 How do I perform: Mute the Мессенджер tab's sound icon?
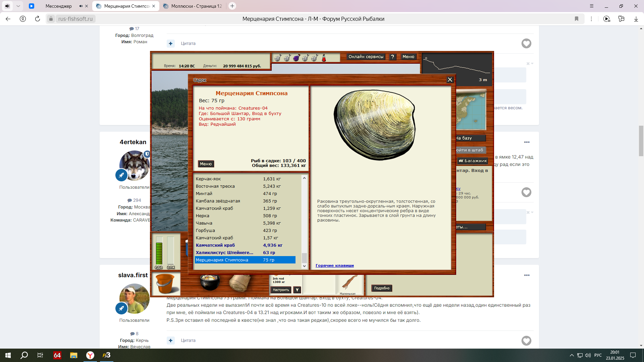[81, 6]
